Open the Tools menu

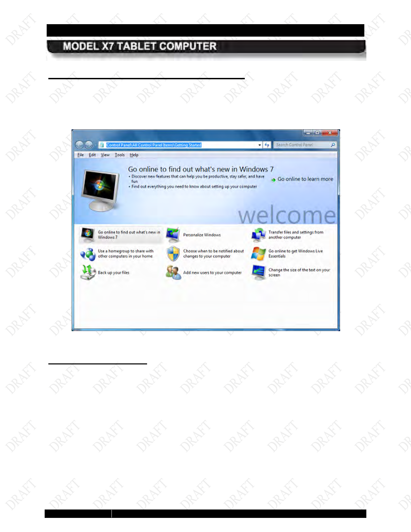click(120, 155)
